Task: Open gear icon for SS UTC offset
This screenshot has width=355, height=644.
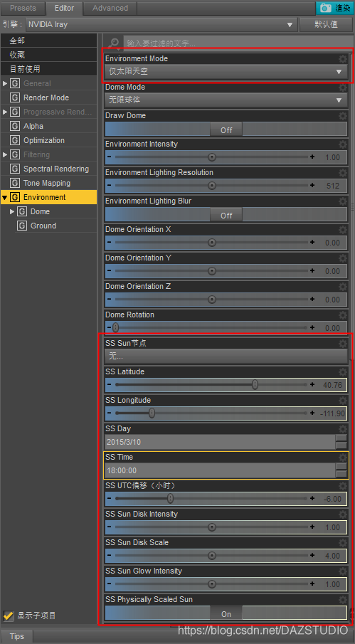Action: point(343,486)
